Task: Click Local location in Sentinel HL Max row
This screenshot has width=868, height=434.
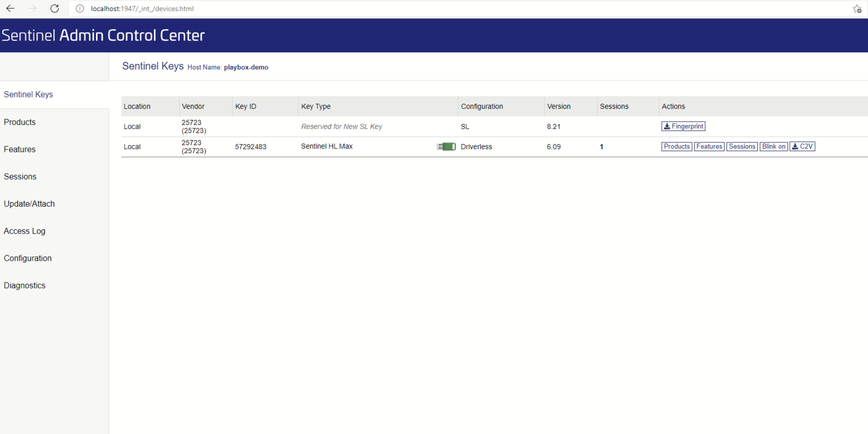Action: (132, 147)
